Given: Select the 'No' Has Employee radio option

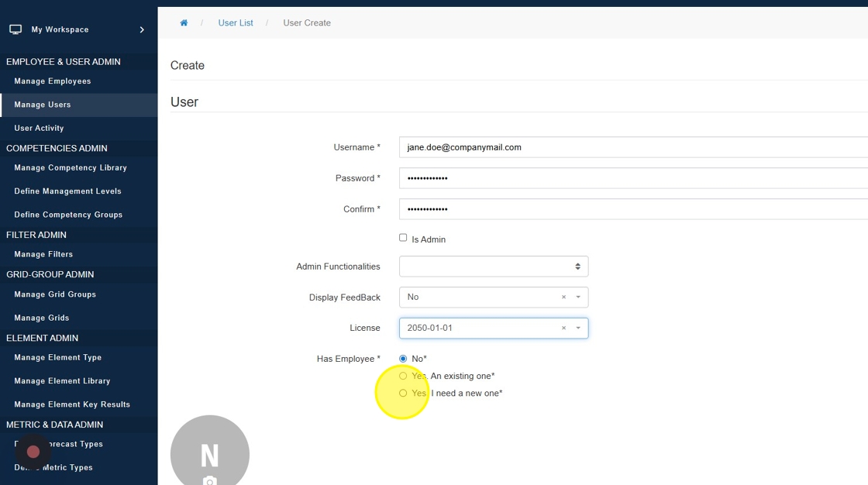Looking at the screenshot, I should [403, 359].
